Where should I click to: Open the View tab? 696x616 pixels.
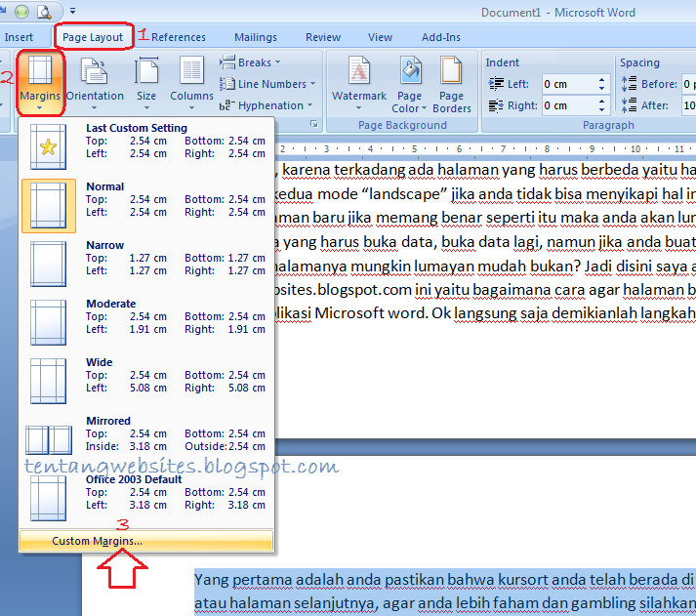[380, 37]
